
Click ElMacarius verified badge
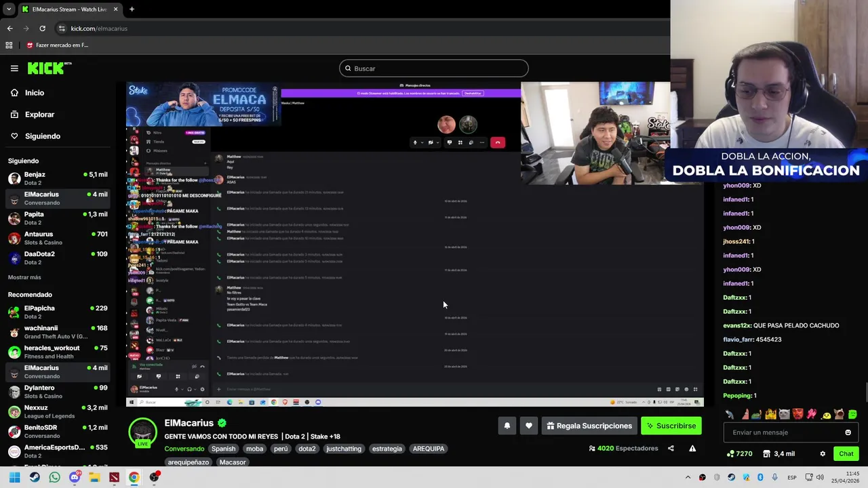pyautogui.click(x=222, y=423)
